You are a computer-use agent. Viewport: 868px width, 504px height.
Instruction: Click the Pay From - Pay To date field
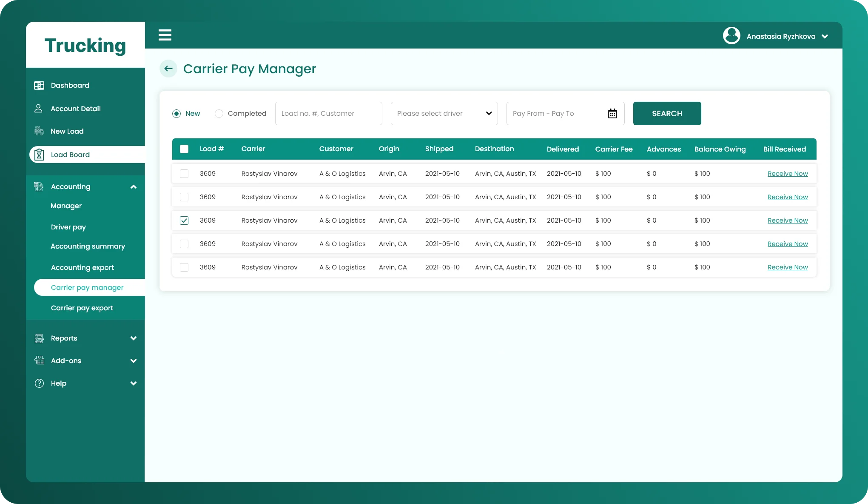565,113
